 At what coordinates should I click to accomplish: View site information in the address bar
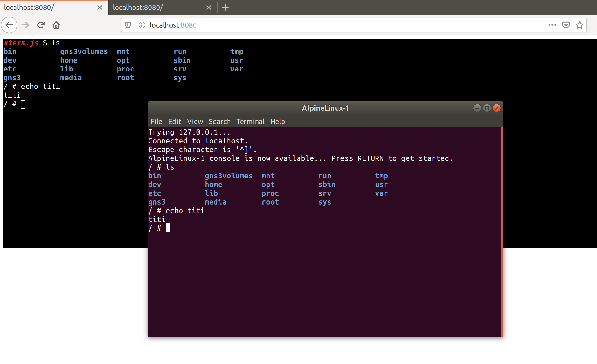pos(142,25)
